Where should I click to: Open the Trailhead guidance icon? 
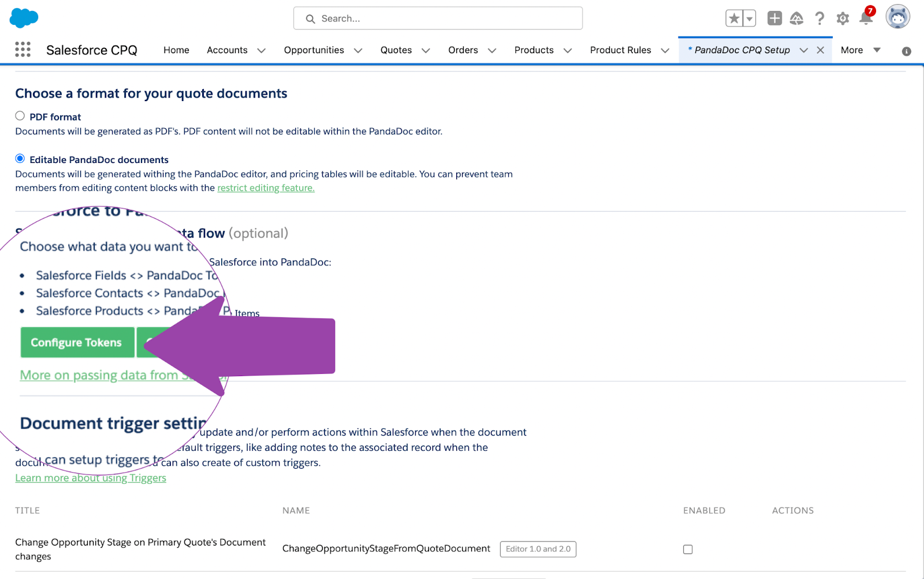pos(797,18)
